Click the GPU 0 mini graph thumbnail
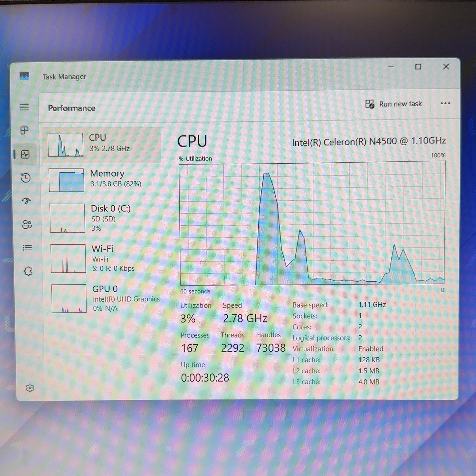Screen dimensions: 476x476 (x=69, y=298)
